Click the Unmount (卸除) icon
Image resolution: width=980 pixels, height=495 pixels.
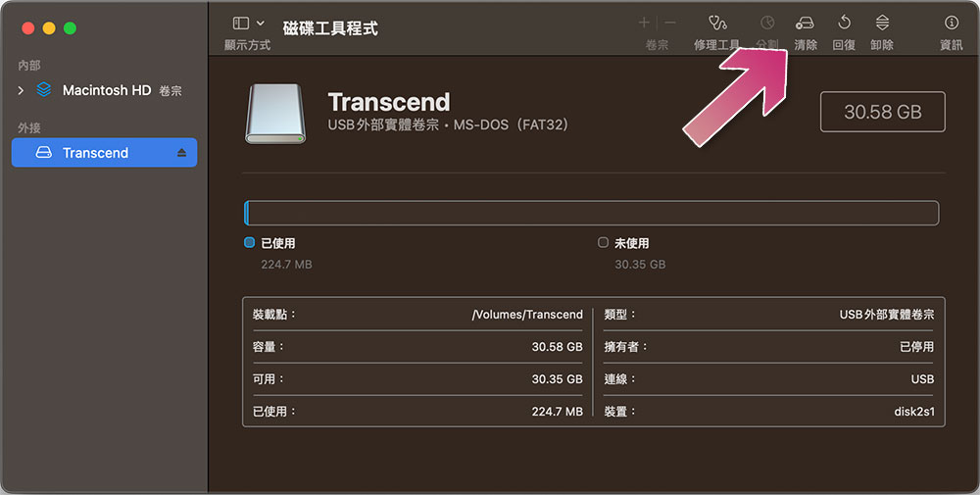point(882,23)
